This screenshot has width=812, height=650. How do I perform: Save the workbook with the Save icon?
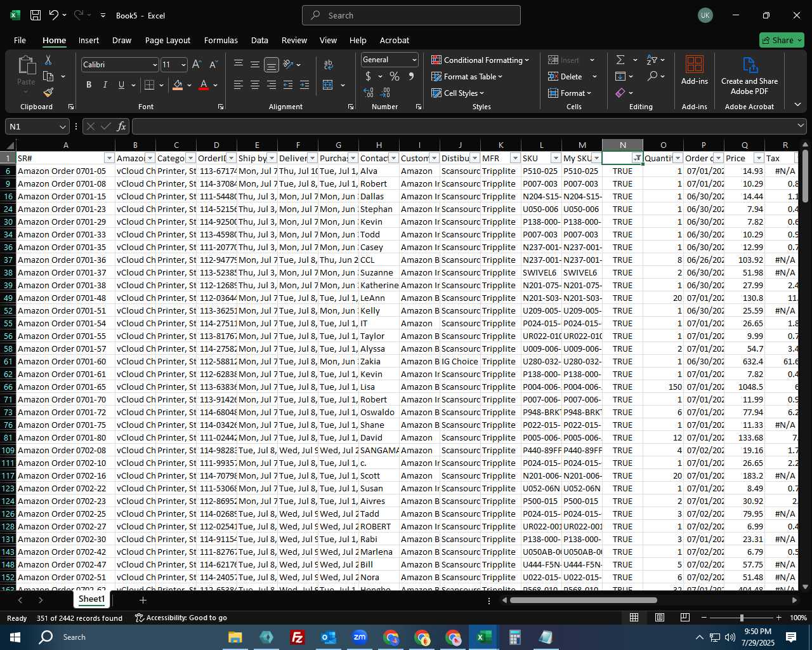[36, 15]
